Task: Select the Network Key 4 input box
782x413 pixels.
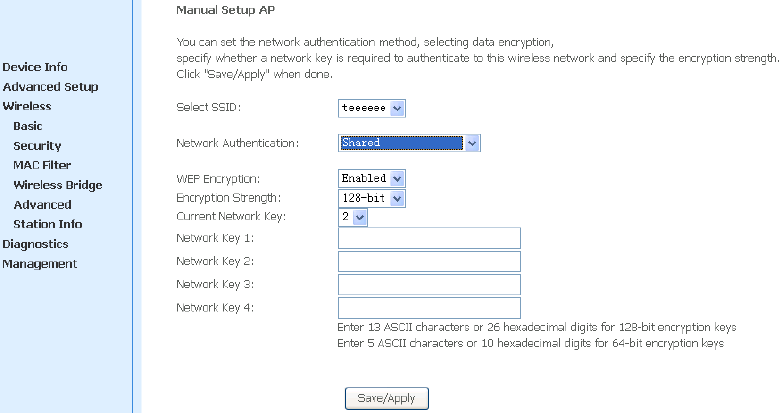Action: point(429,307)
